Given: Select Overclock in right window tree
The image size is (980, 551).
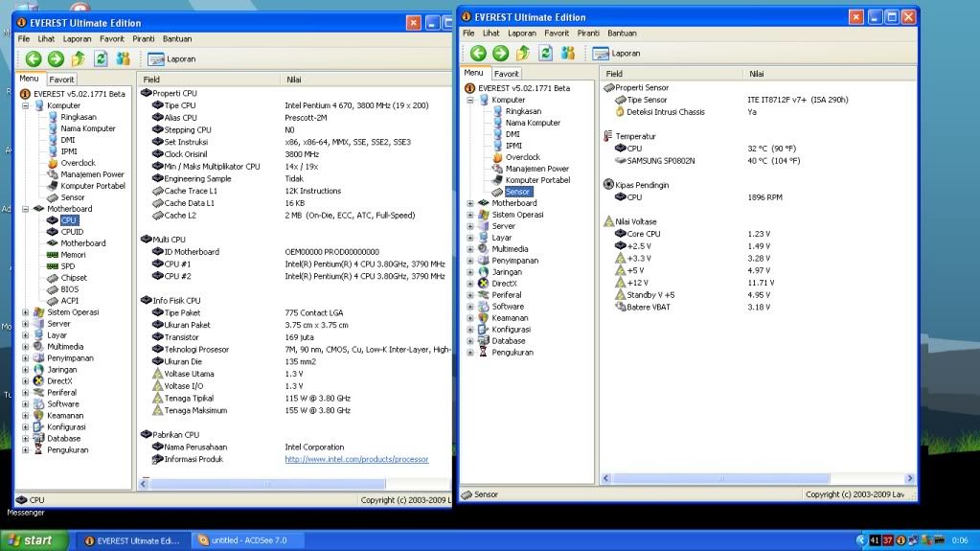Looking at the screenshot, I should (x=522, y=157).
